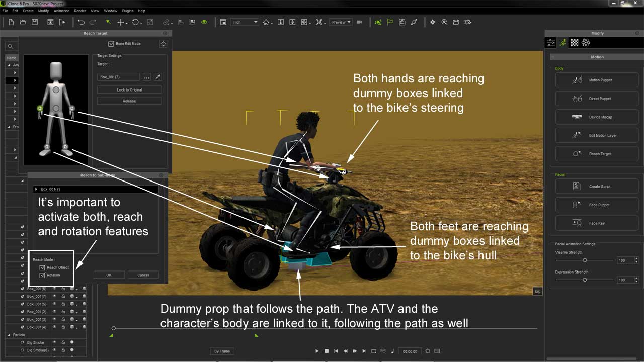644x362 pixels.
Task: Click the Release button
Action: (129, 101)
